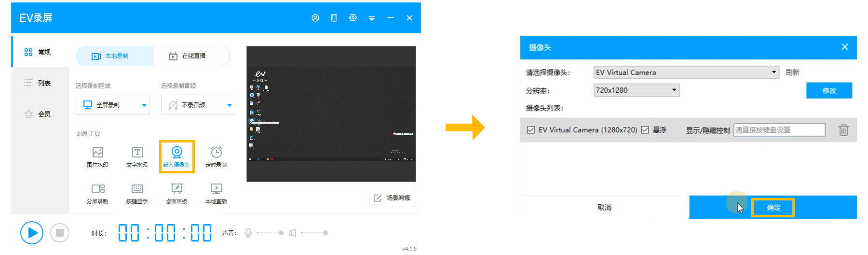Open the dropdown menu icon in title bar

click(x=372, y=18)
